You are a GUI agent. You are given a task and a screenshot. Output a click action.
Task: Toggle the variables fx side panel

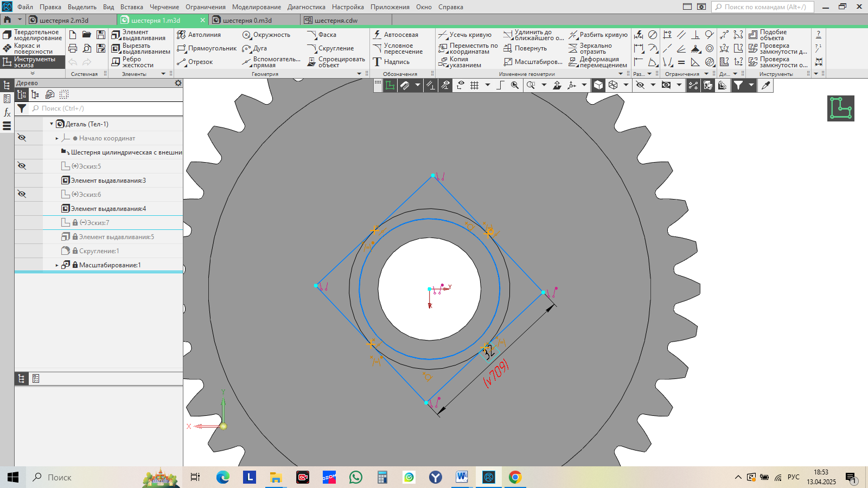click(x=7, y=112)
